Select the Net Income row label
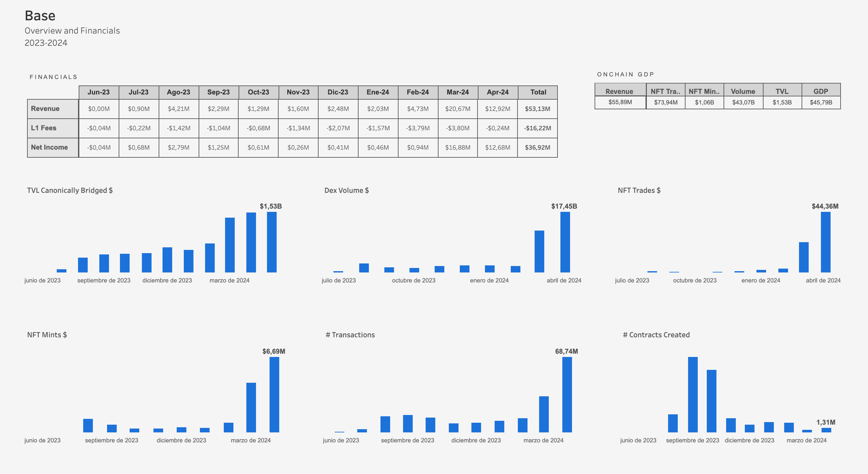868x474 pixels. (53, 147)
